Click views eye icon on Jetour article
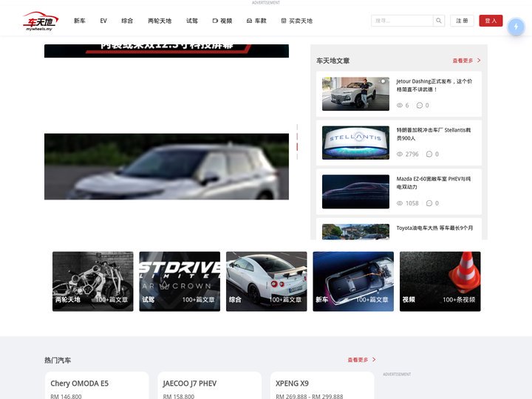The image size is (532, 399). (400, 105)
